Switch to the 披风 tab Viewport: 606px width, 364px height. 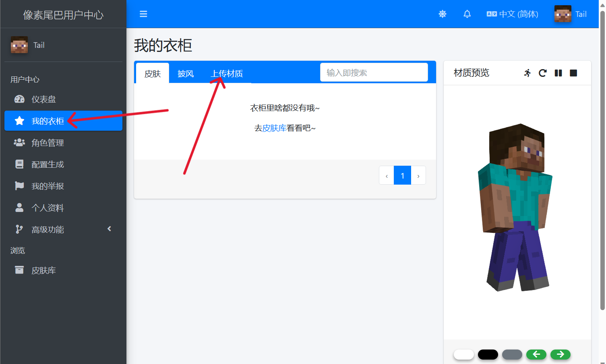tap(186, 74)
